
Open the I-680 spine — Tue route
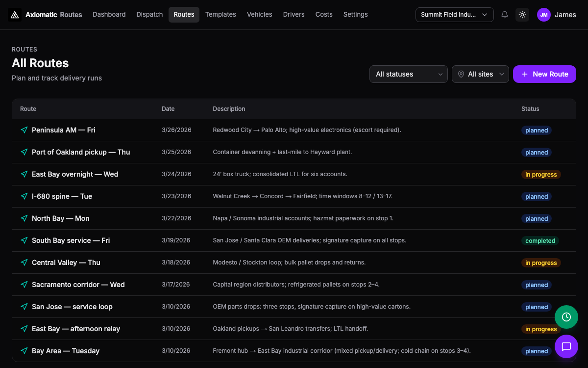coord(62,196)
